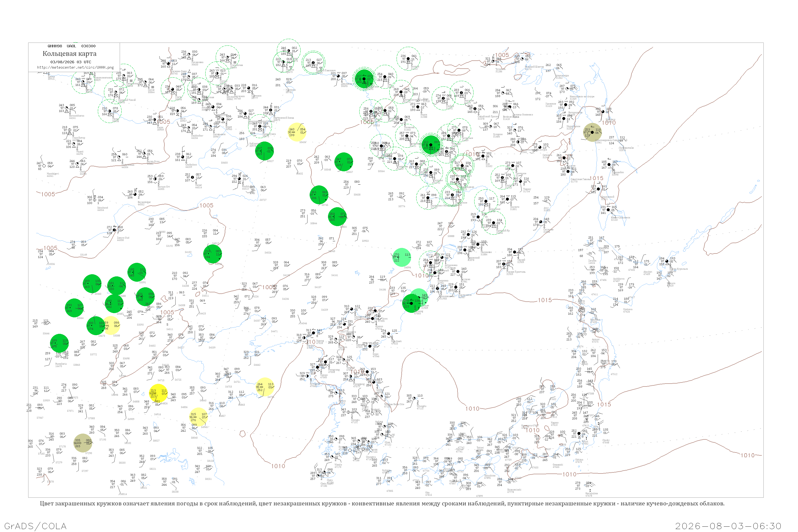
Task: Select the "Baruunkharaa 44241" station label
Action: 76,117
